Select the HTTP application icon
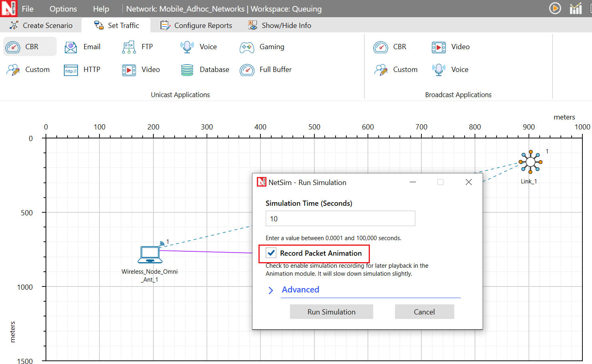Screen dimensions: 592x364 [x=71, y=70]
